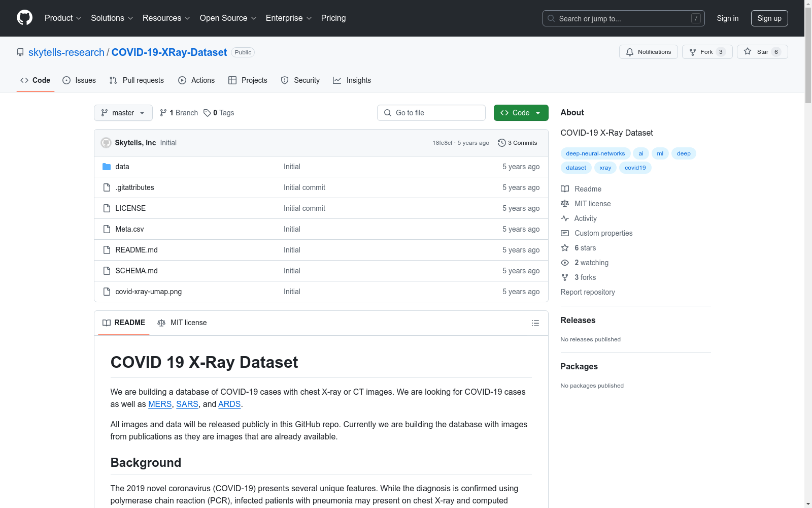Click the fork icon beside 3 forks
Viewport: 812px width, 508px height.
(565, 277)
